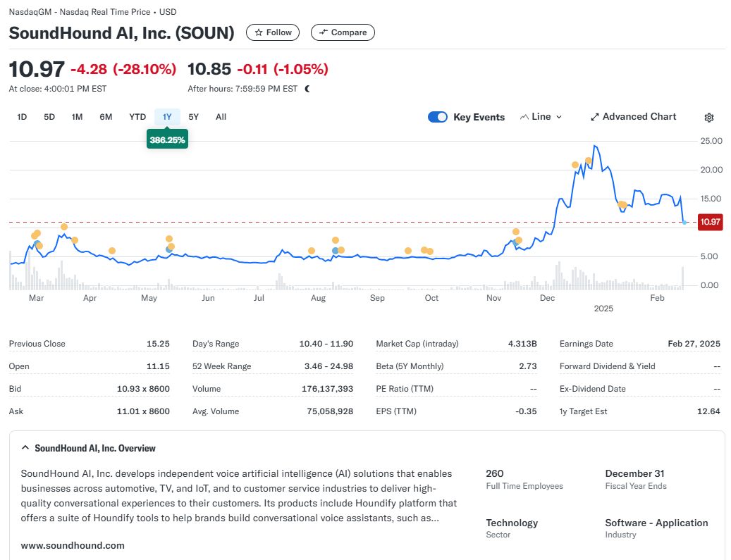Viewport: 731px width, 560px height.
Task: Open the Line chart type dropdown
Action: click(541, 117)
